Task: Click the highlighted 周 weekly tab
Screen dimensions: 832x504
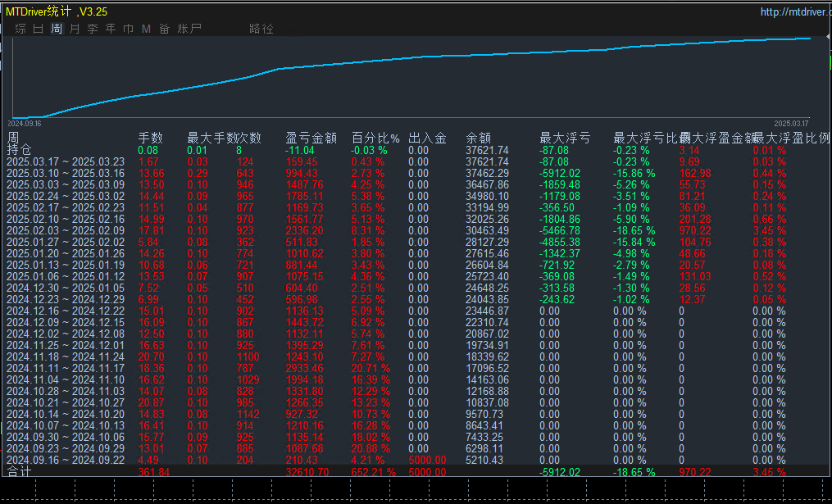Action: click(x=57, y=29)
